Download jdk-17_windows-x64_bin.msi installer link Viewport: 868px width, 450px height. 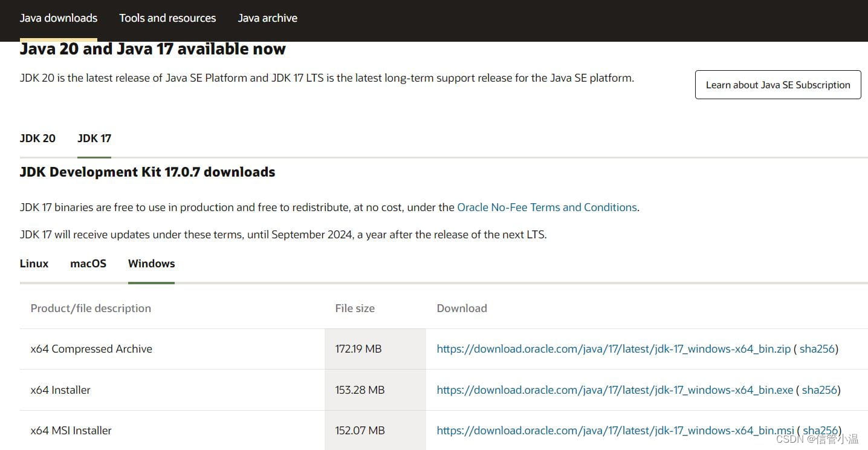pyautogui.click(x=615, y=431)
